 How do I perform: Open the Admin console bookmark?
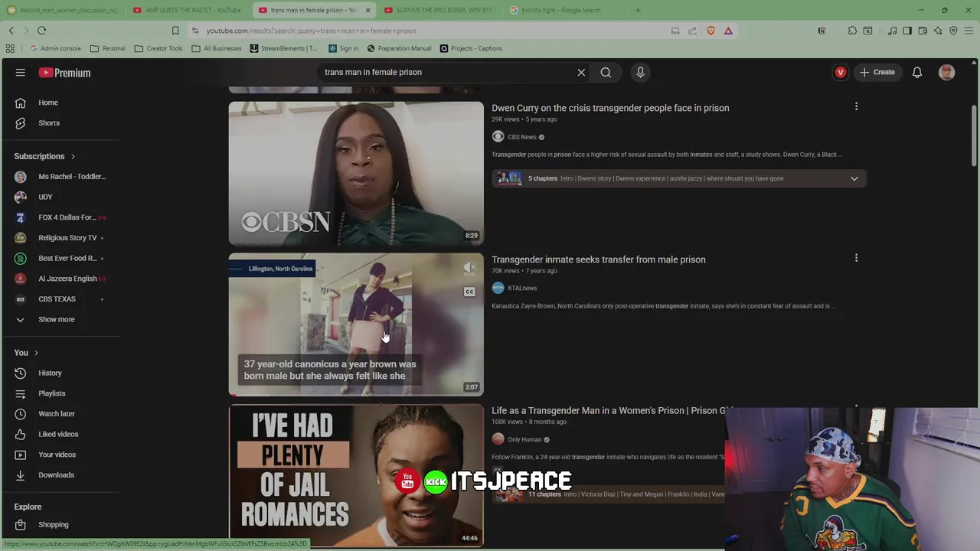[x=54, y=48]
